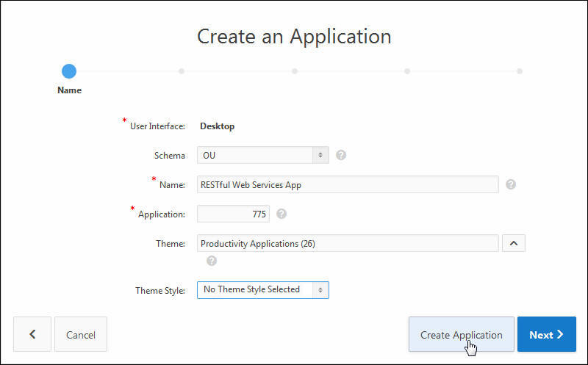Click the Desktop user interface value

pos(218,126)
